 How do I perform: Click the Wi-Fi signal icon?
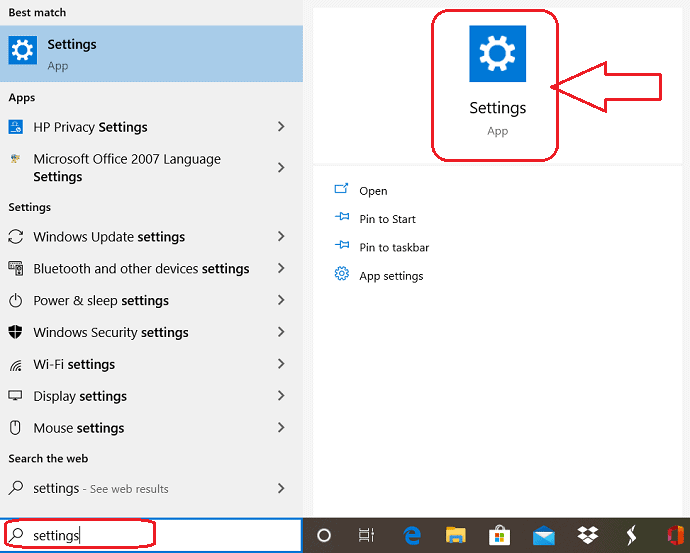click(x=15, y=365)
